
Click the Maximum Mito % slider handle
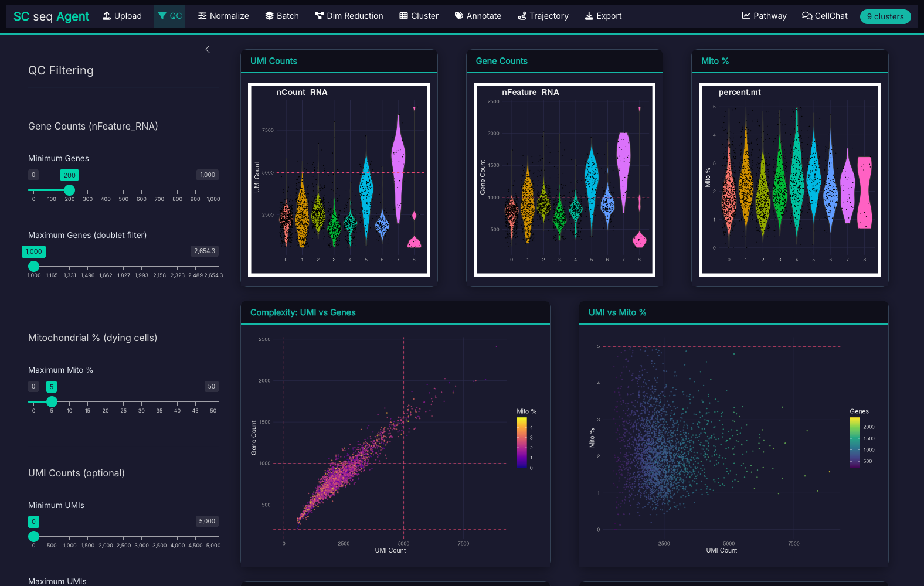(52, 401)
